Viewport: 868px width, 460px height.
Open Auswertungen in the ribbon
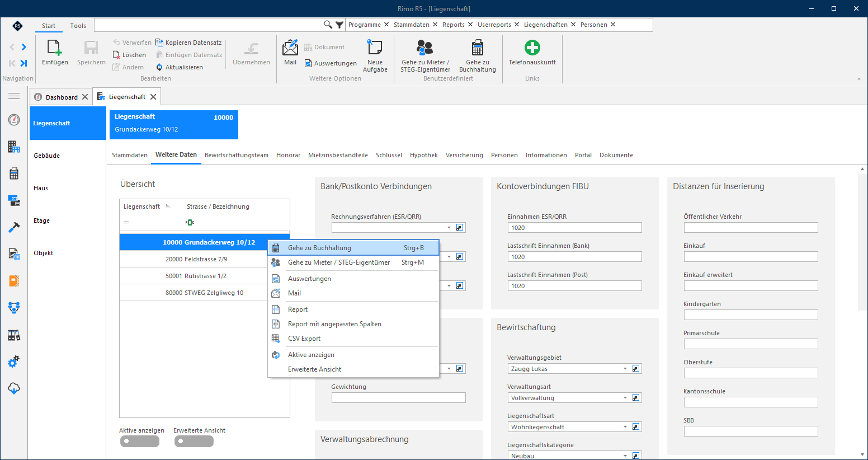[x=331, y=63]
